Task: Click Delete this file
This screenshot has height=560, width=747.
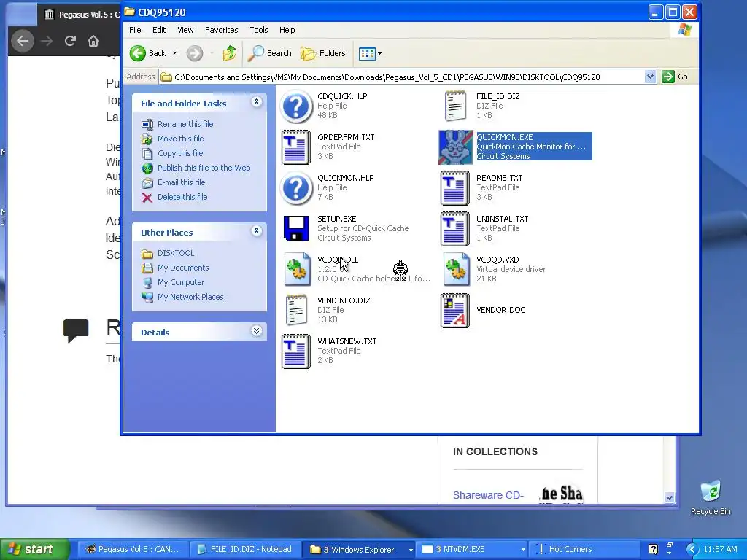Action: click(x=182, y=197)
